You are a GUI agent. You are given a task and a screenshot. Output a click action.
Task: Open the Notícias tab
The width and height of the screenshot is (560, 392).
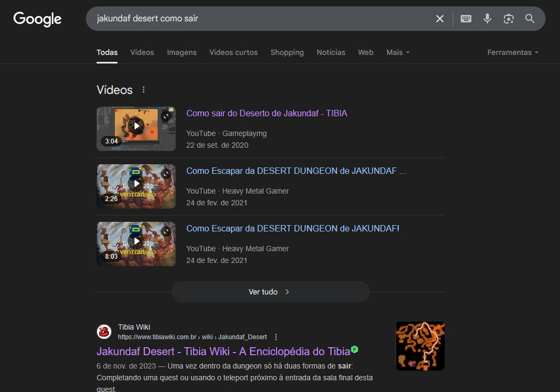(x=331, y=52)
